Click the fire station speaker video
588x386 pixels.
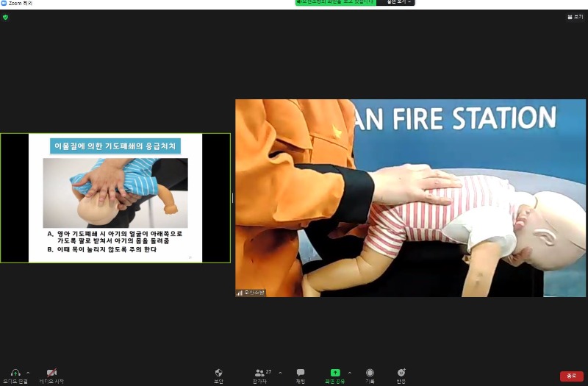tap(410, 198)
